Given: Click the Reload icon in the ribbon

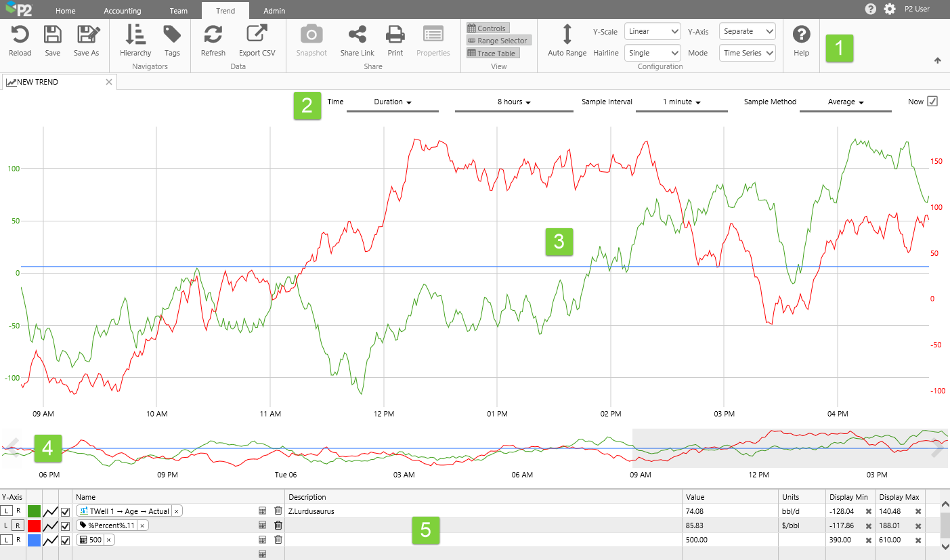Looking at the screenshot, I should point(20,35).
